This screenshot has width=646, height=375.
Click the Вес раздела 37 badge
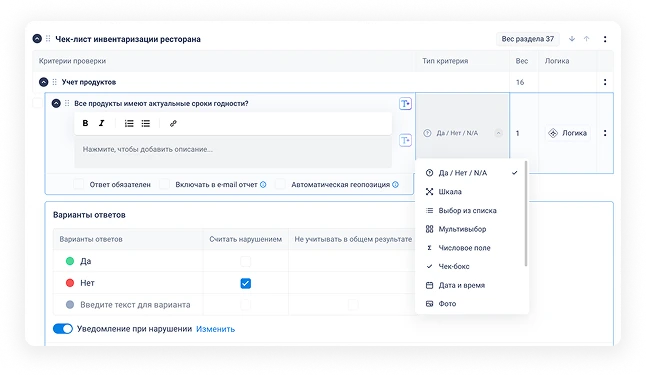click(528, 39)
